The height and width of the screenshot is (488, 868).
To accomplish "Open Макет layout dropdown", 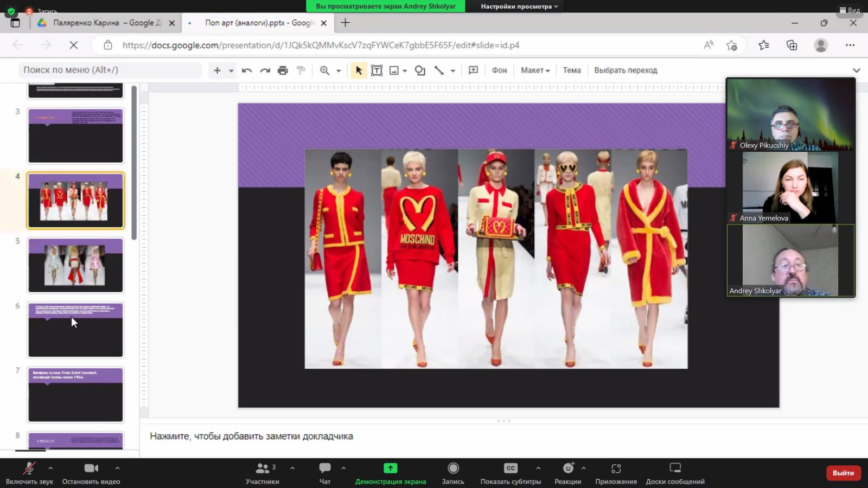I will (x=535, y=70).
